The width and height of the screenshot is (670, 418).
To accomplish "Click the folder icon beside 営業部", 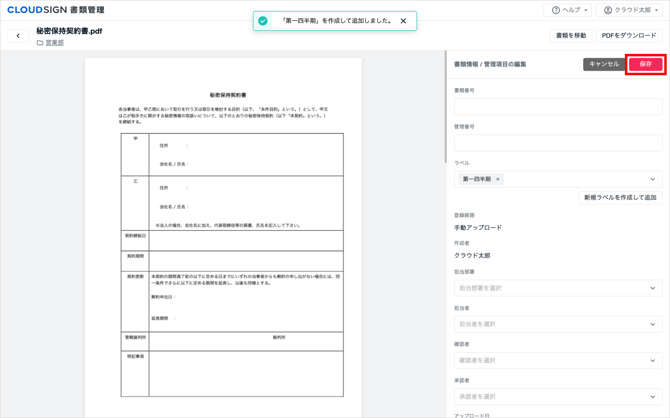I will tap(40, 43).
